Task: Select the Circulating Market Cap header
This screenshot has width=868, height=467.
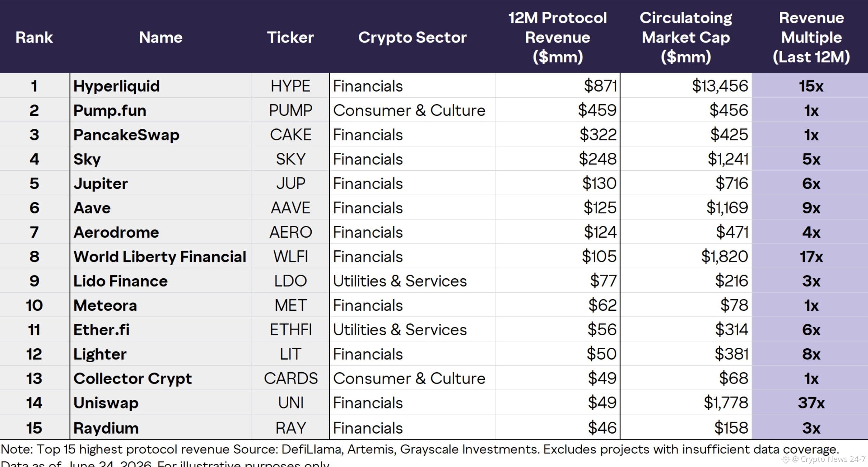Action: pos(686,37)
